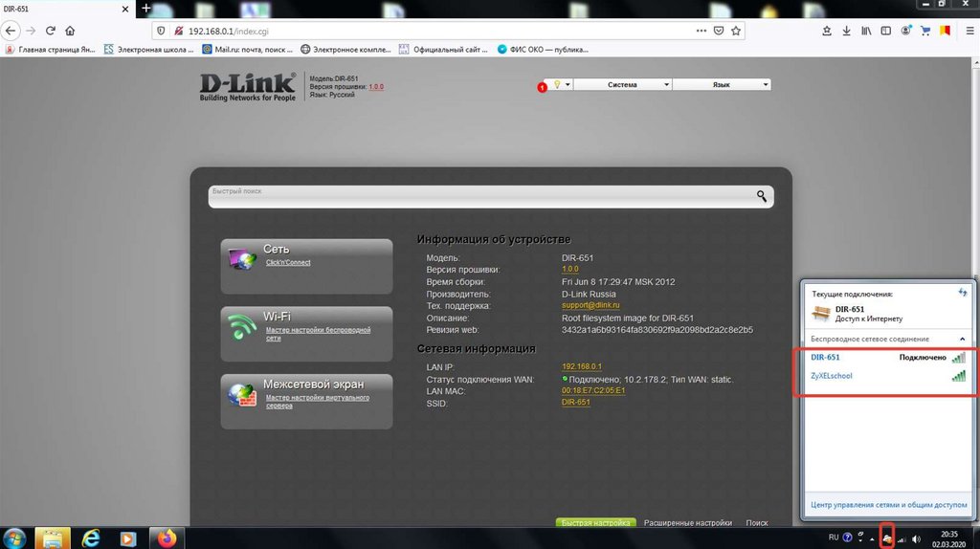The width and height of the screenshot is (980, 549).
Task: Click the connection-not-secure lock icon
Action: point(178,31)
